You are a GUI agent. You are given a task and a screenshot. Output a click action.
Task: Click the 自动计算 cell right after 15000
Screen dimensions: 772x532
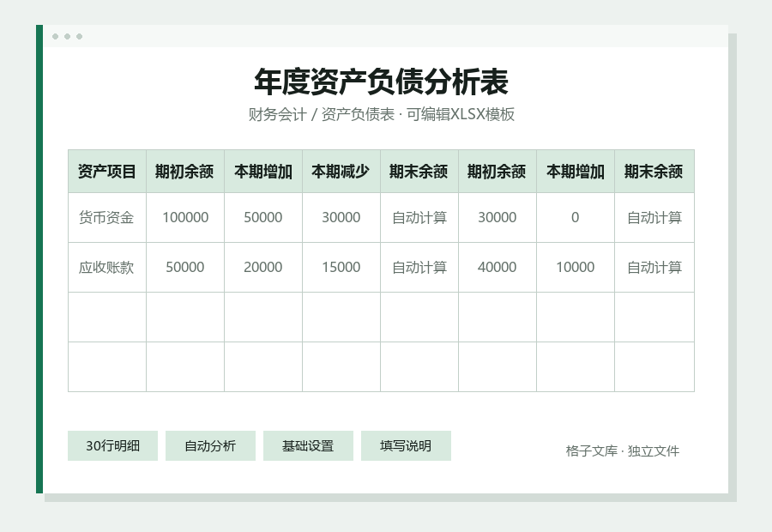419,267
